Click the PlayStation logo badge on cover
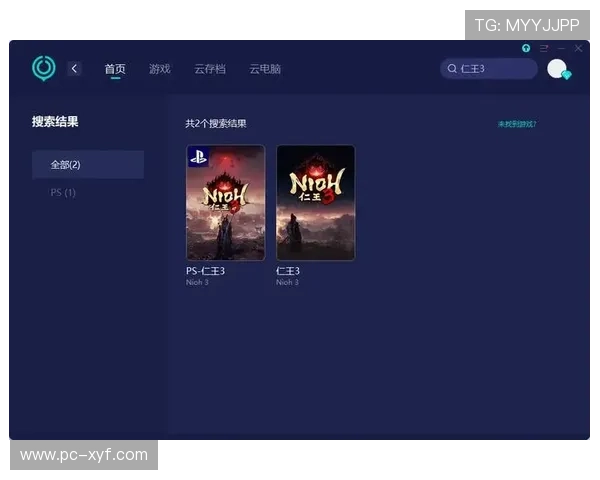The image size is (600, 480). (x=198, y=157)
